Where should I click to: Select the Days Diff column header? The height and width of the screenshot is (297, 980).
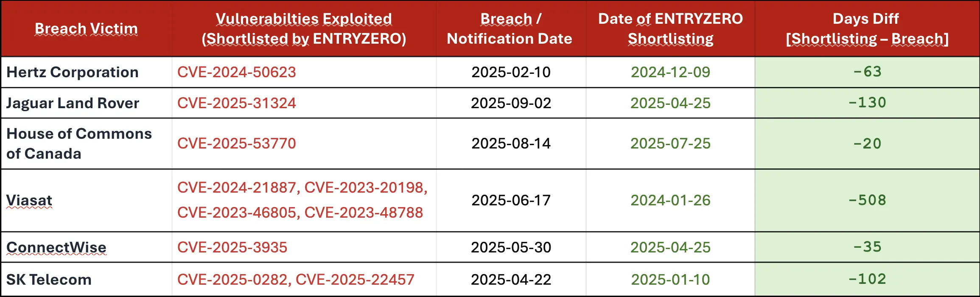(867, 28)
